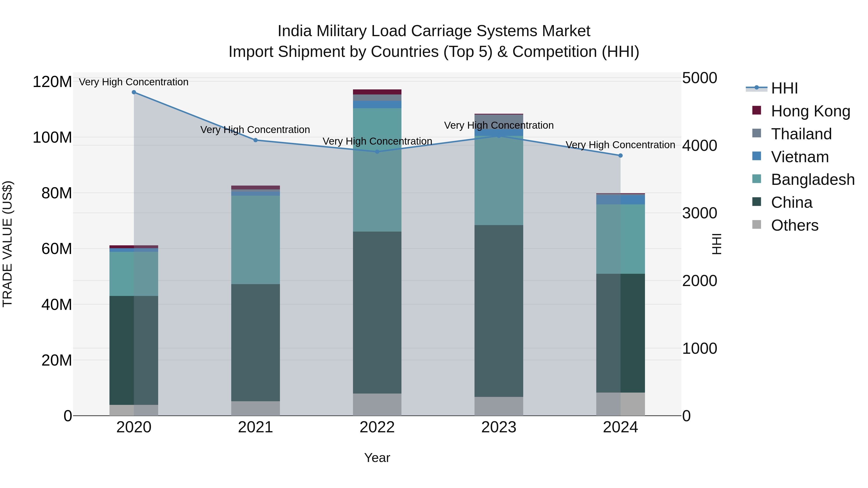Screen dimensions: 868x488
Task: Click the HHI line marker for 2021
Action: coord(255,140)
